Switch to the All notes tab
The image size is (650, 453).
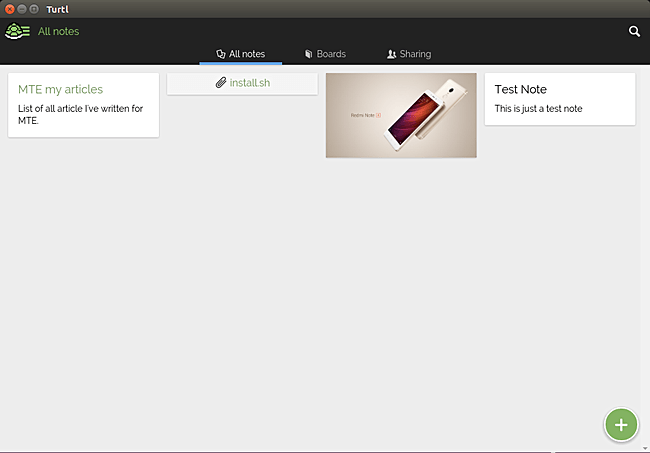(240, 54)
